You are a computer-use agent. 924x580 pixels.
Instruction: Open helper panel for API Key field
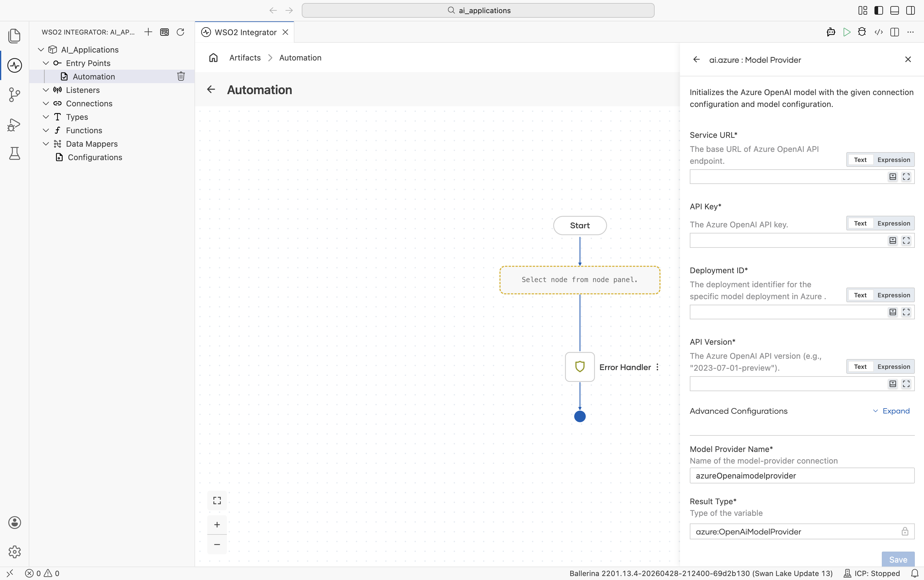[x=893, y=240]
